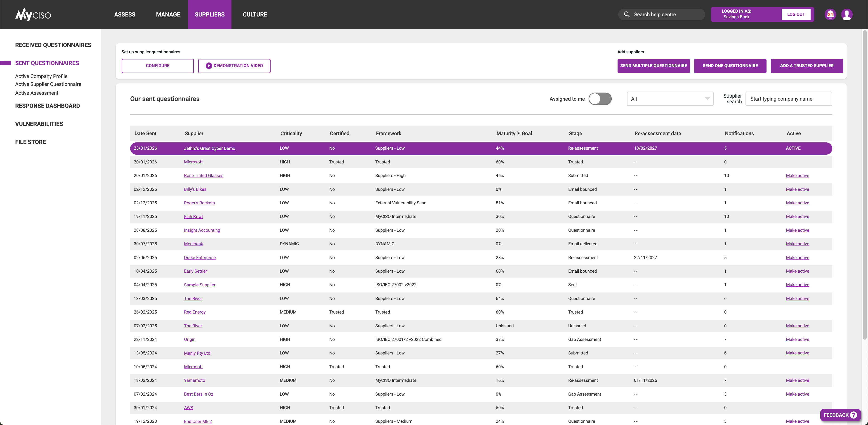Screen dimensions: 868x425
Task: Click Send One Questionnaire button
Action: pyautogui.click(x=730, y=66)
